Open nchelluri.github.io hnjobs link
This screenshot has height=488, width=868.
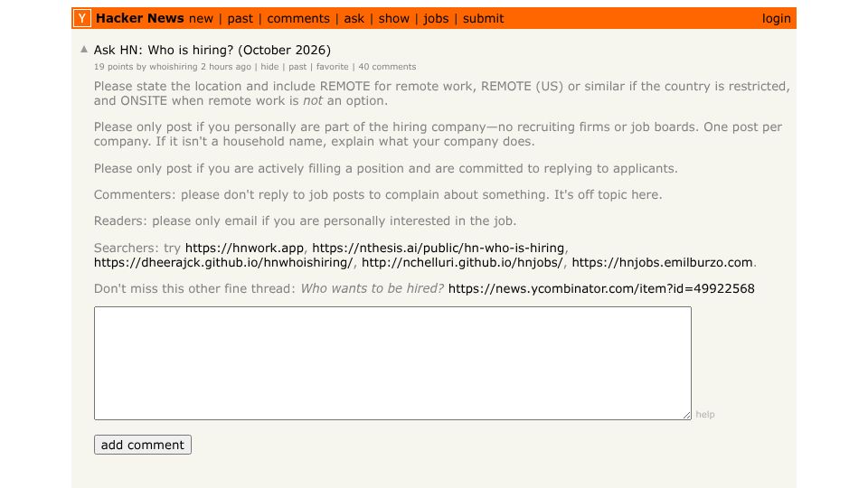(462, 262)
